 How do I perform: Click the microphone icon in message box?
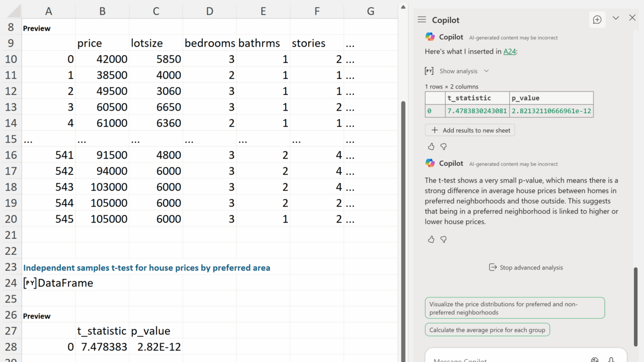pos(611,359)
